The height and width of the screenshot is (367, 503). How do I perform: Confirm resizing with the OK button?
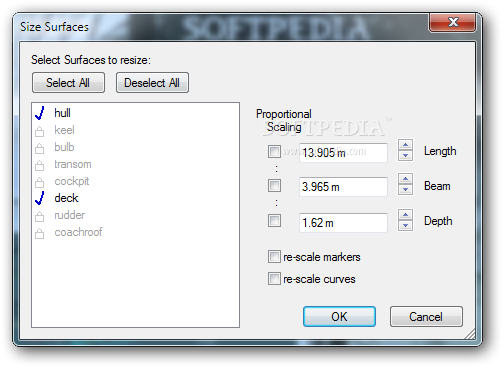pyautogui.click(x=339, y=316)
